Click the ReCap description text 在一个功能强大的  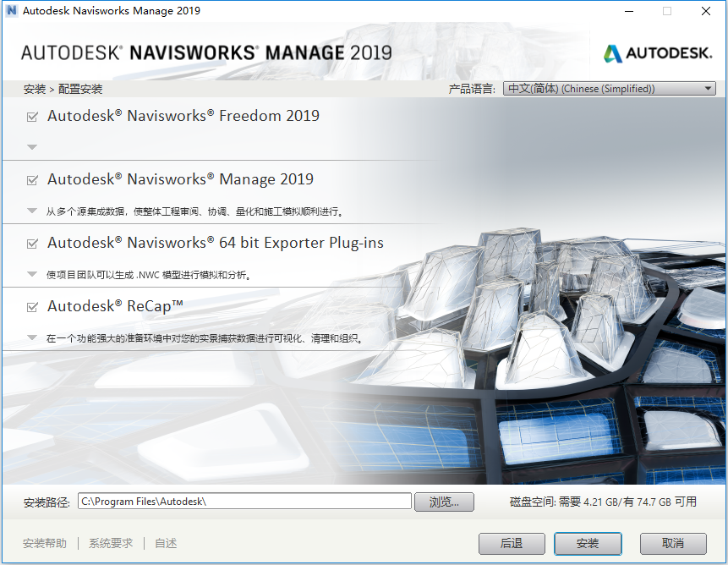tap(205, 338)
